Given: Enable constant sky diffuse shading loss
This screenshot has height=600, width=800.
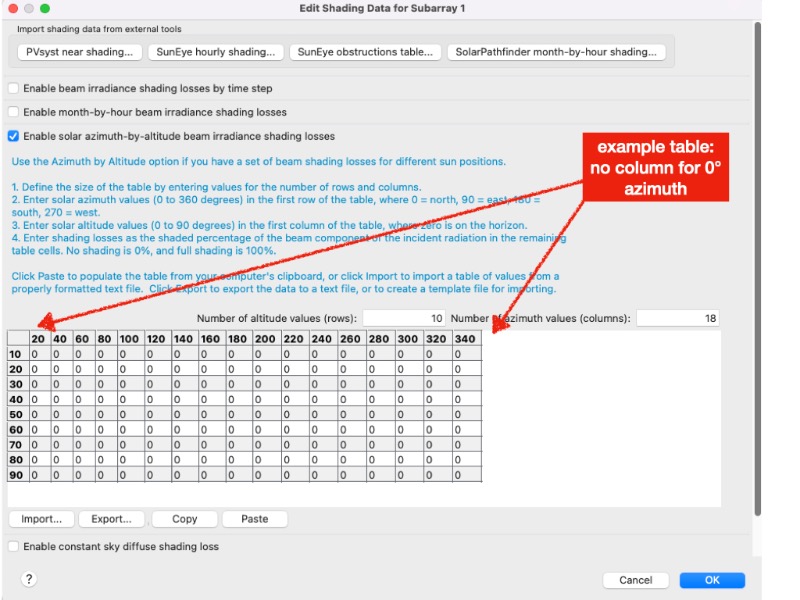Looking at the screenshot, I should [x=13, y=546].
